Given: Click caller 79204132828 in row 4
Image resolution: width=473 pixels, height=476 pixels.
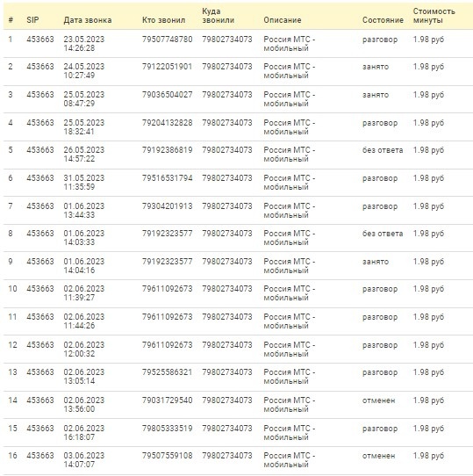Looking at the screenshot, I should pyautogui.click(x=167, y=123).
